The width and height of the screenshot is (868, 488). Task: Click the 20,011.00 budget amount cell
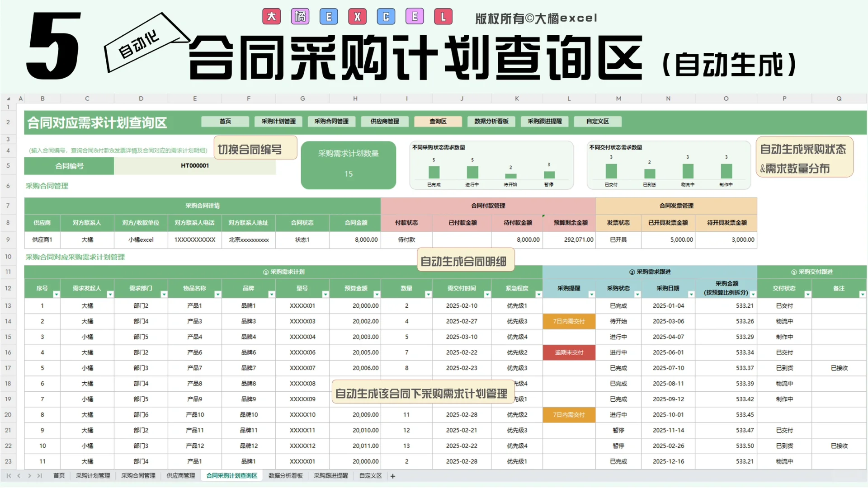click(355, 446)
